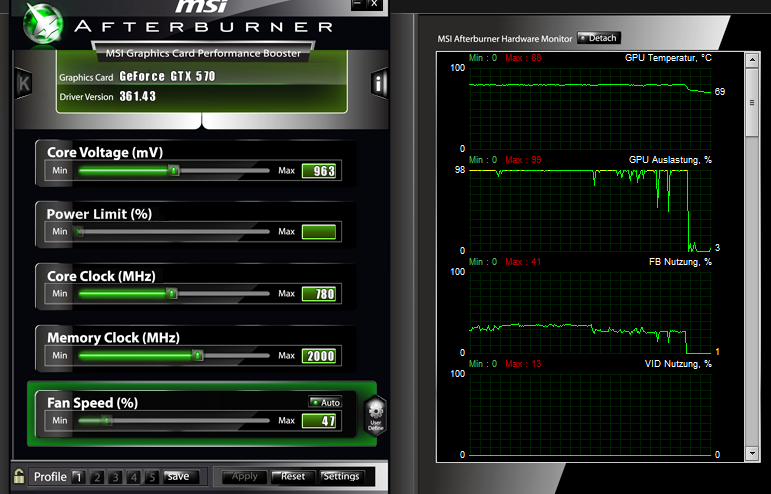Screen dimensions: 771x494
Task: Click the Core Voltage value field 963
Action: 319,171
